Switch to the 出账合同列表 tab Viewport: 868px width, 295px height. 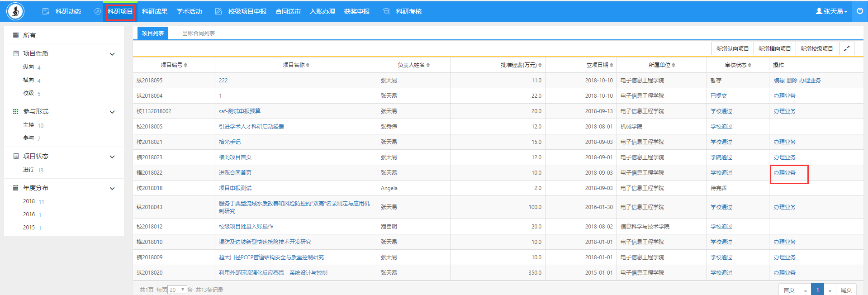[199, 33]
